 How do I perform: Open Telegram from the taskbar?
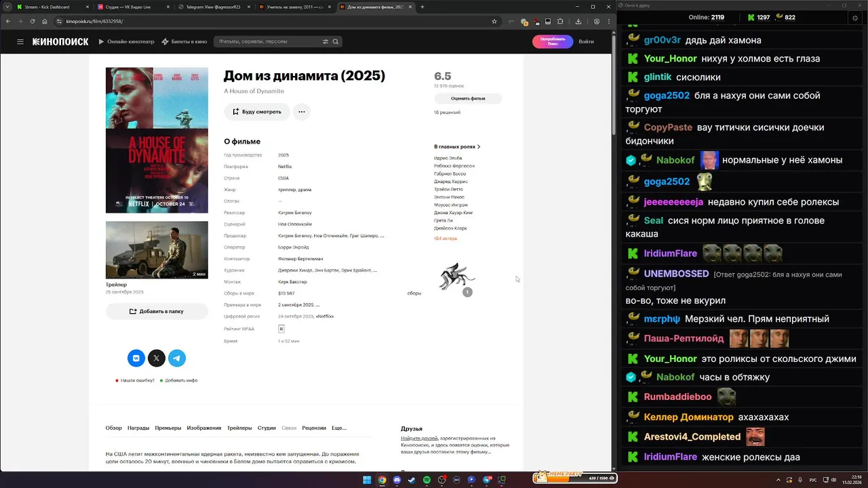click(486, 480)
